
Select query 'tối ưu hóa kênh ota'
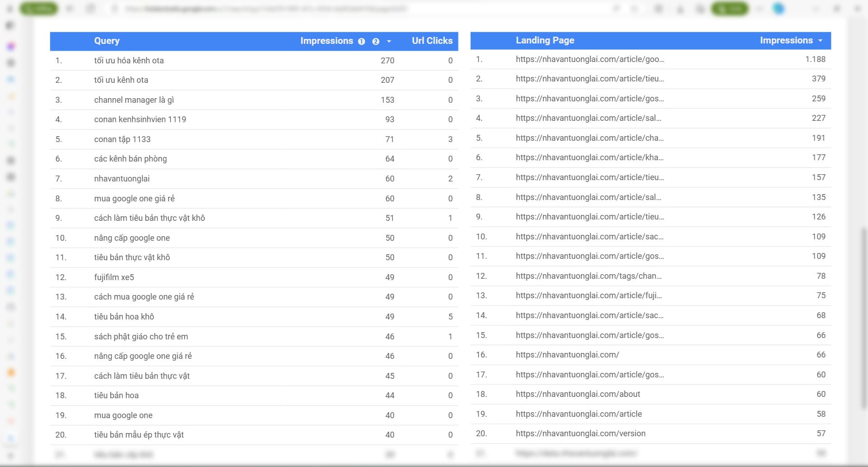129,61
